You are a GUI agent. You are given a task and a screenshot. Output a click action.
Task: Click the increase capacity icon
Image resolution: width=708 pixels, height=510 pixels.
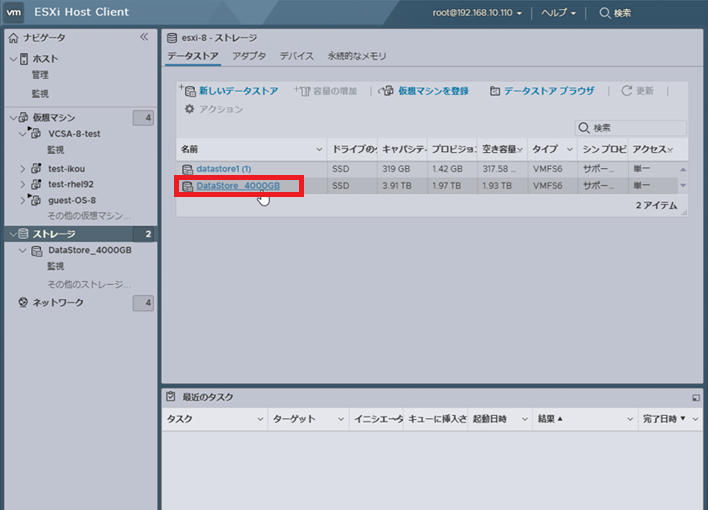(x=302, y=91)
